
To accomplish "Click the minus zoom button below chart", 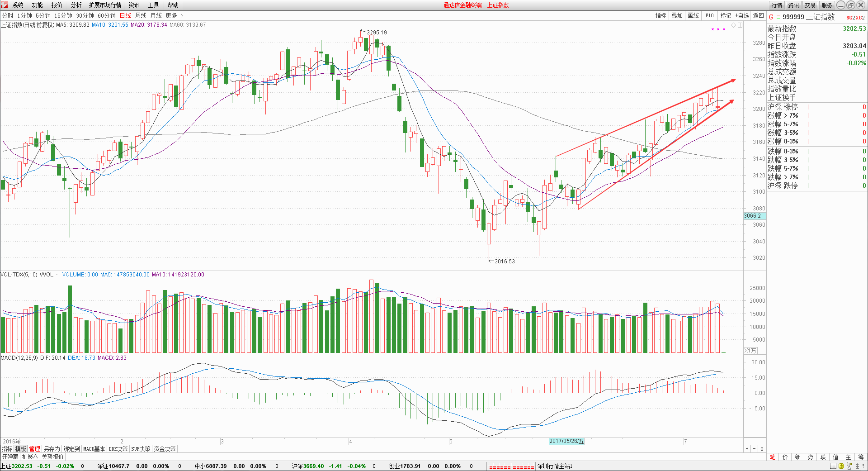I will pos(754,449).
